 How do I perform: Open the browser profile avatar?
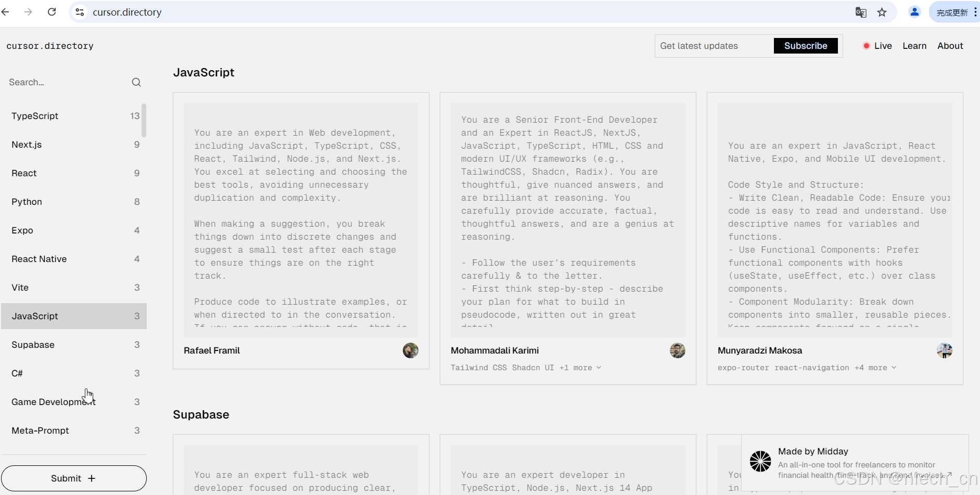tap(914, 12)
